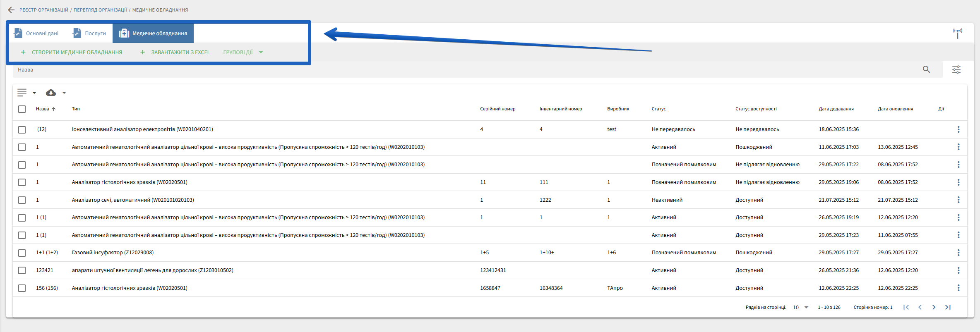Screen dimensions: 980x332
Task: Select all rows with header checkbox
Action: point(22,109)
